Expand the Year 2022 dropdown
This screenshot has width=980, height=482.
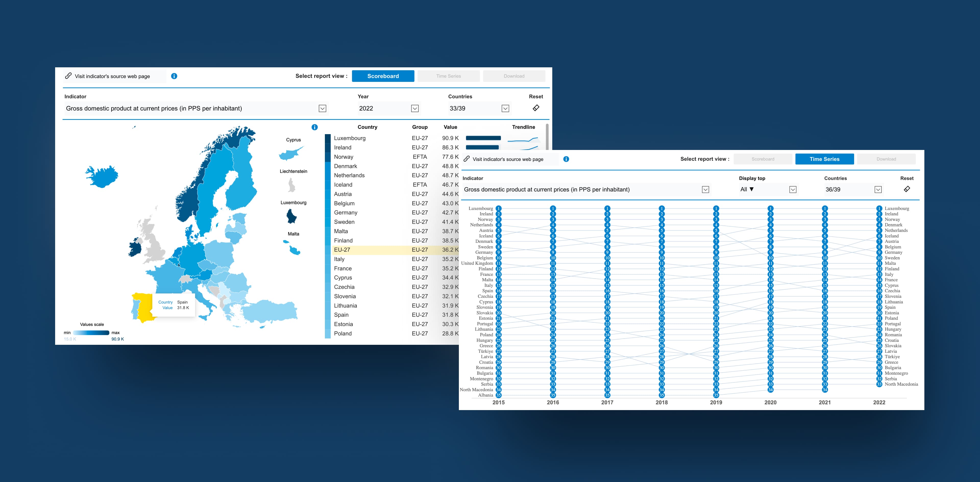click(415, 109)
